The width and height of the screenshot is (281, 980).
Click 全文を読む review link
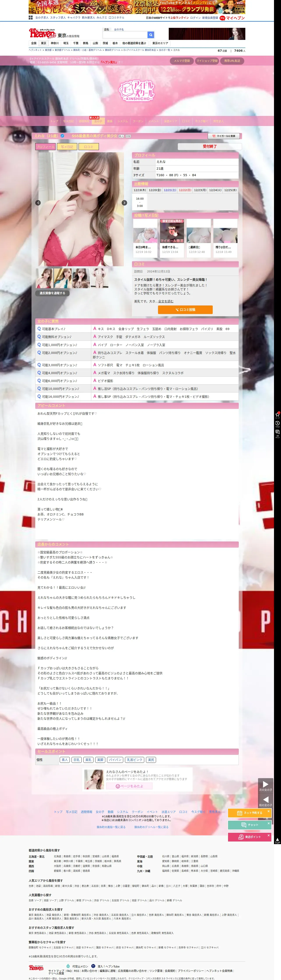pyautogui.click(x=166, y=301)
